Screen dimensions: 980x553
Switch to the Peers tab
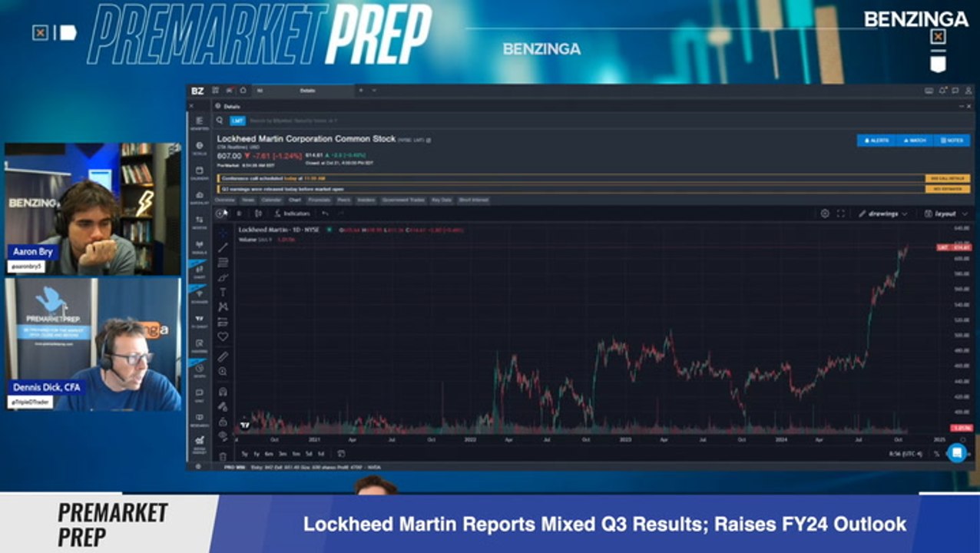coord(343,200)
